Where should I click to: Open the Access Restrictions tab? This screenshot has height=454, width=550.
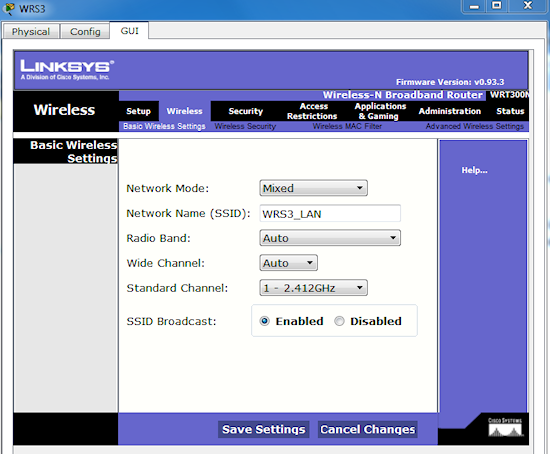pyautogui.click(x=312, y=111)
